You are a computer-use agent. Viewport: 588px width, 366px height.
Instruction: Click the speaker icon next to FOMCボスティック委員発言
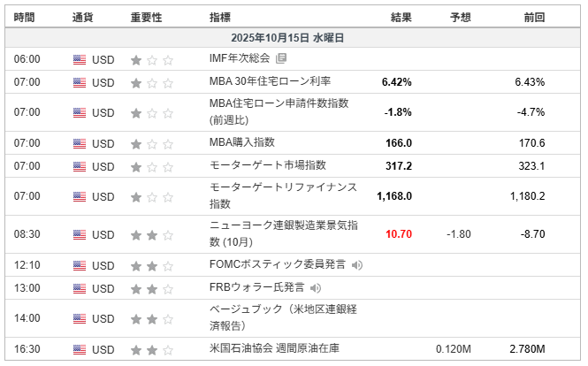[x=356, y=264]
